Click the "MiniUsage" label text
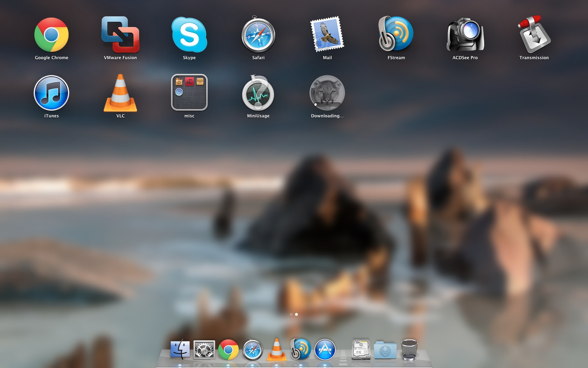588x368 pixels. pyautogui.click(x=258, y=116)
